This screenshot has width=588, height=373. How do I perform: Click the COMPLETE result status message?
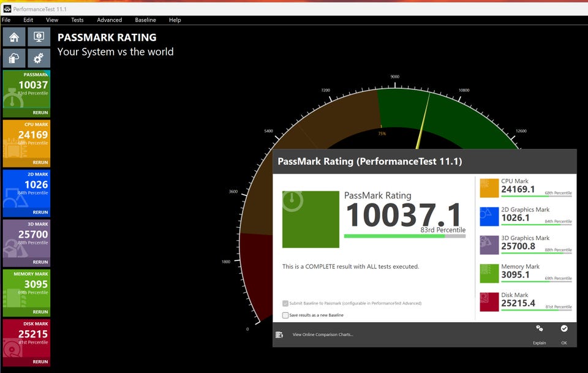pos(350,266)
